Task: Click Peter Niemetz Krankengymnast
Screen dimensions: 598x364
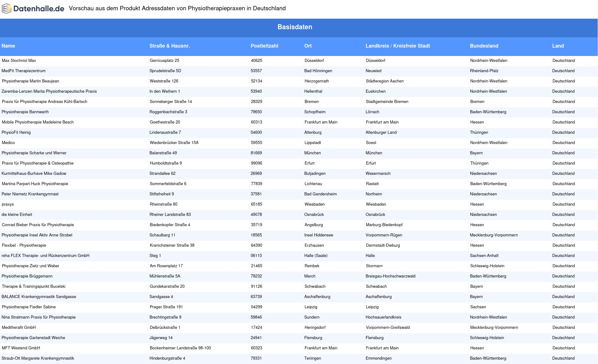Action: coord(30,194)
